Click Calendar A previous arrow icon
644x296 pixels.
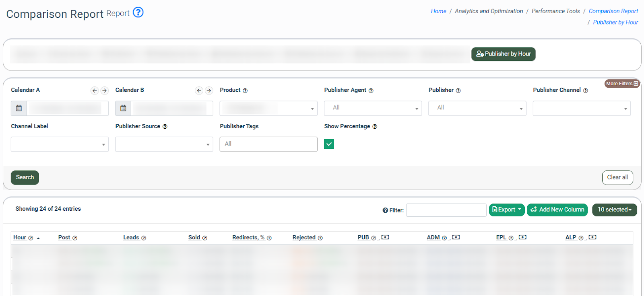pyautogui.click(x=95, y=90)
